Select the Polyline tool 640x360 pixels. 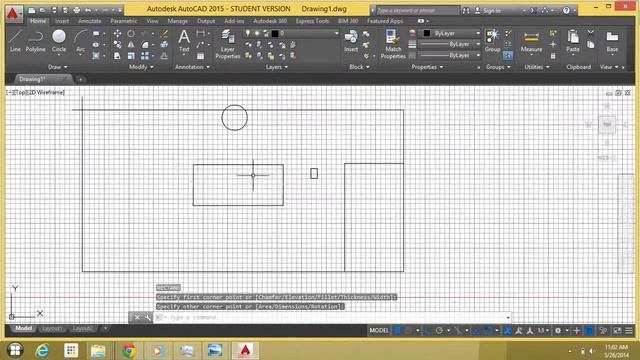[36, 40]
